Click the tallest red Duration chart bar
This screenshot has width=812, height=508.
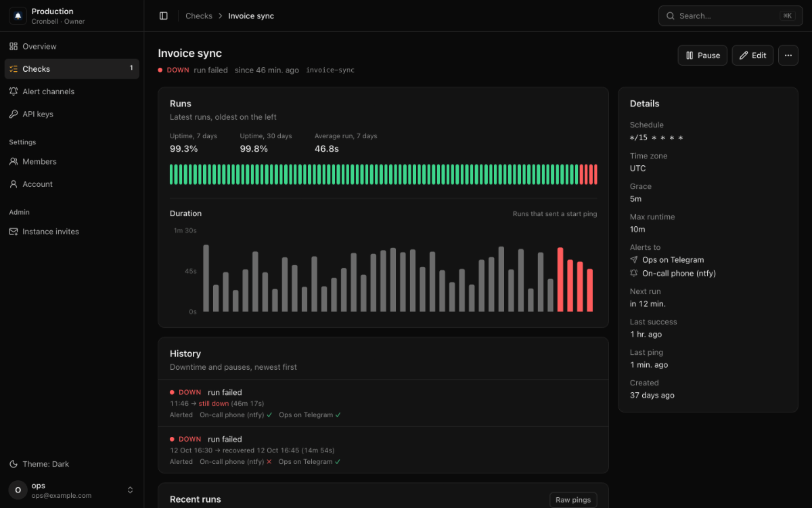pos(560,279)
